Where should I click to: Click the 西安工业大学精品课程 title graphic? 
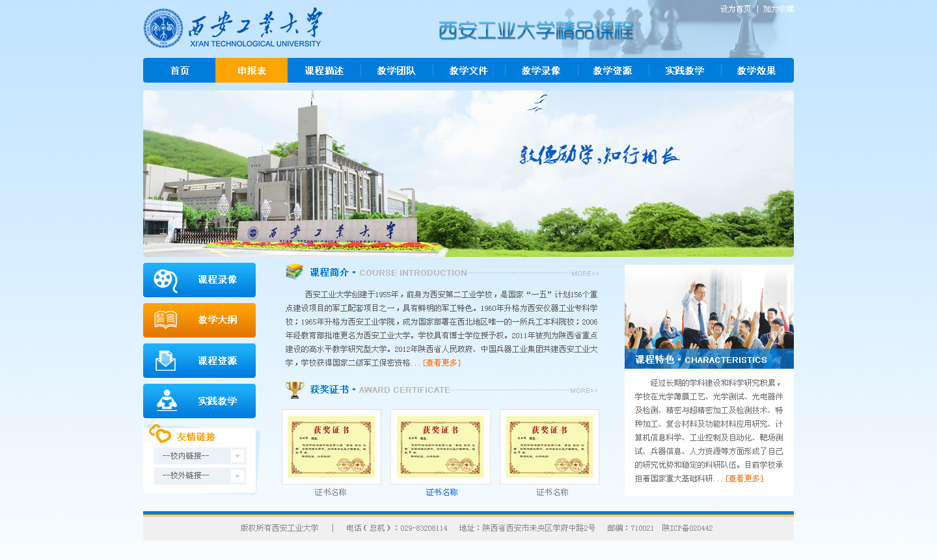pyautogui.click(x=536, y=31)
